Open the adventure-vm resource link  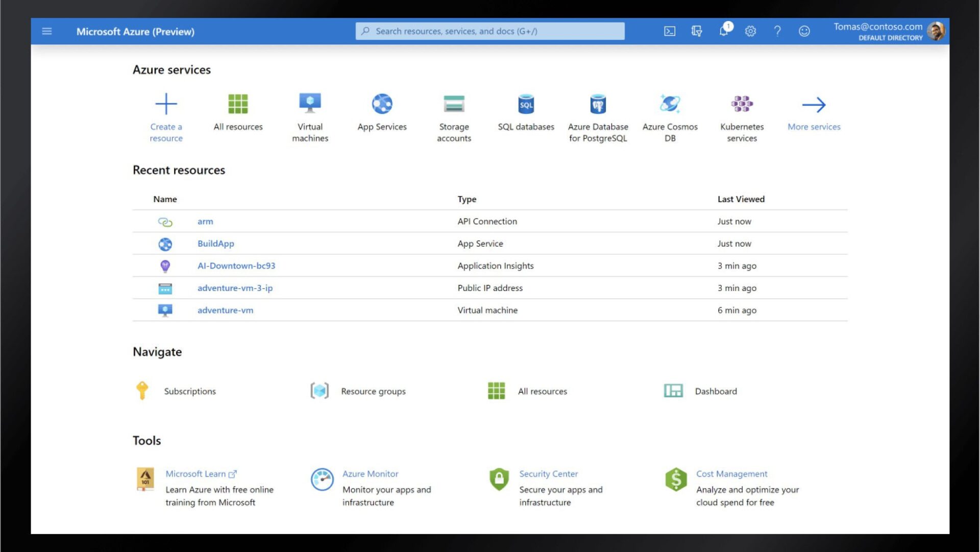point(225,310)
